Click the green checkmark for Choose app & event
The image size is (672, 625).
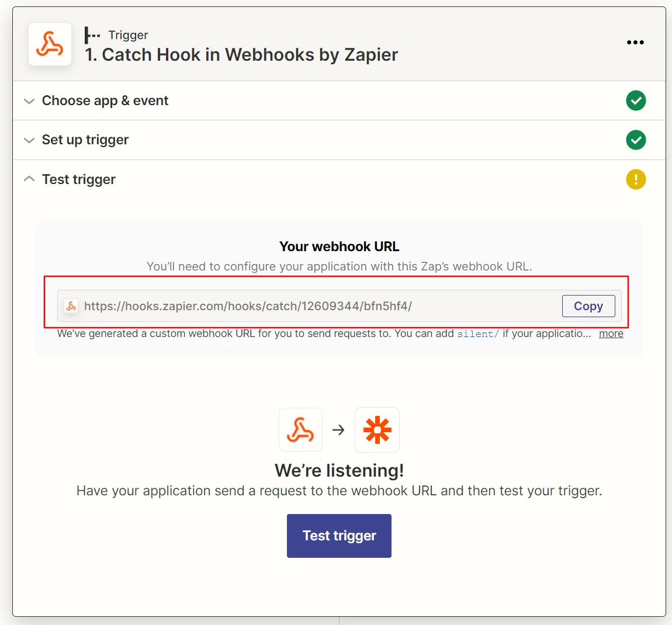(636, 100)
